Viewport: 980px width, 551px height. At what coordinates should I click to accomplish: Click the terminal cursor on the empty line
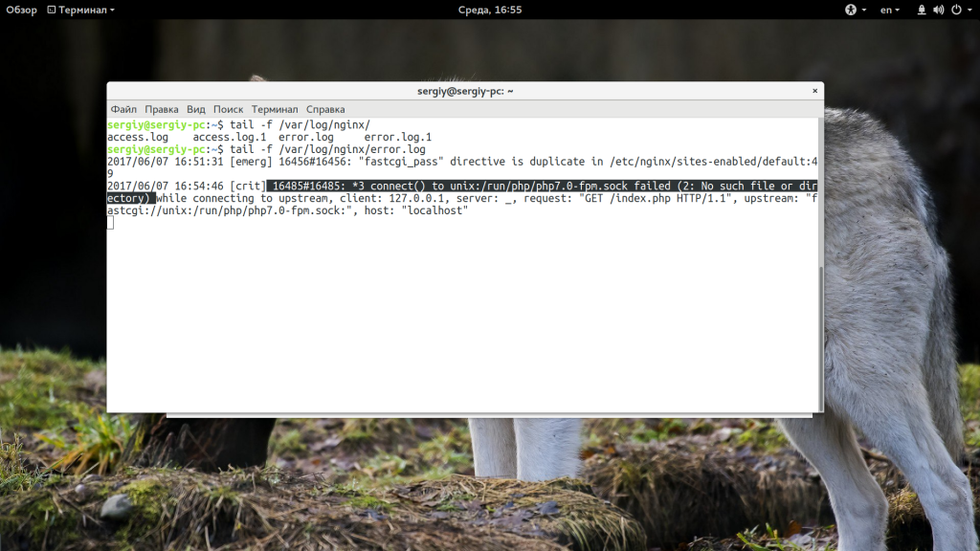pyautogui.click(x=110, y=223)
